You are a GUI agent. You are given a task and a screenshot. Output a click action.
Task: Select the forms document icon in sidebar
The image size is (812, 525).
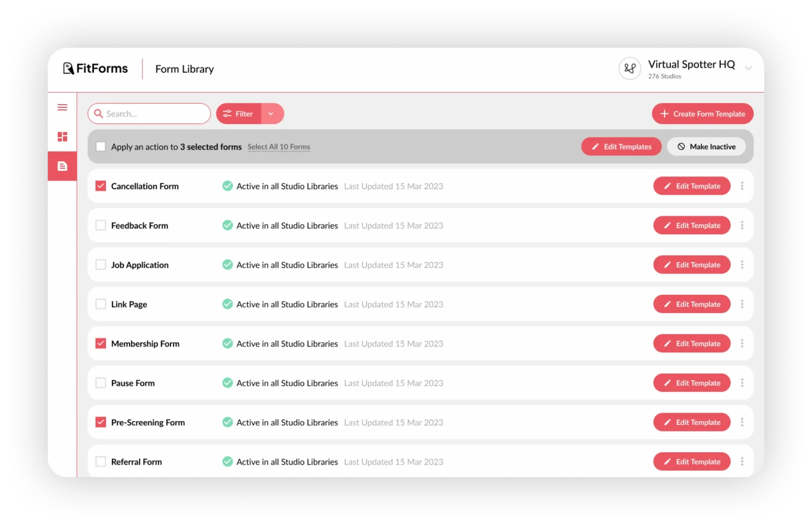[62, 166]
